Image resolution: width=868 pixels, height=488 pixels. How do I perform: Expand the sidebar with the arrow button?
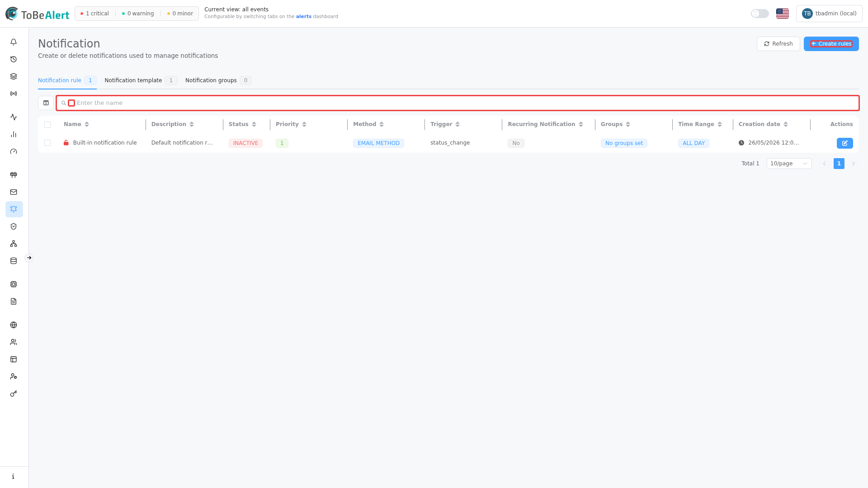[x=29, y=258]
